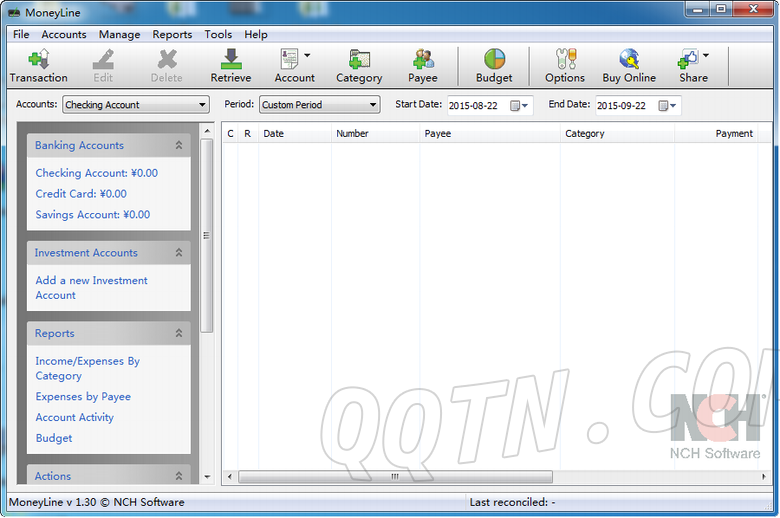This screenshot has height=518, width=780.
Task: Open the Account button's dropdown arrow
Action: (x=307, y=55)
